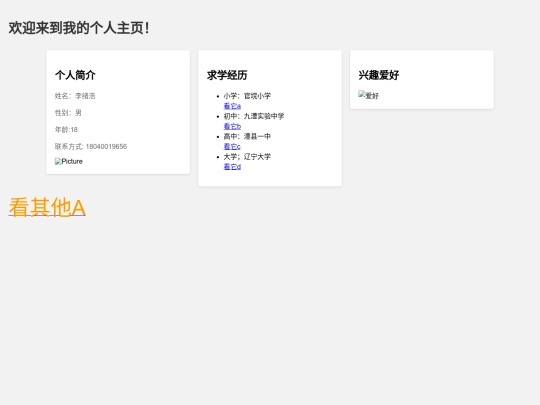This screenshot has height=405, width=540.
Task: Click the 年龄:18 line
Action: tap(66, 130)
